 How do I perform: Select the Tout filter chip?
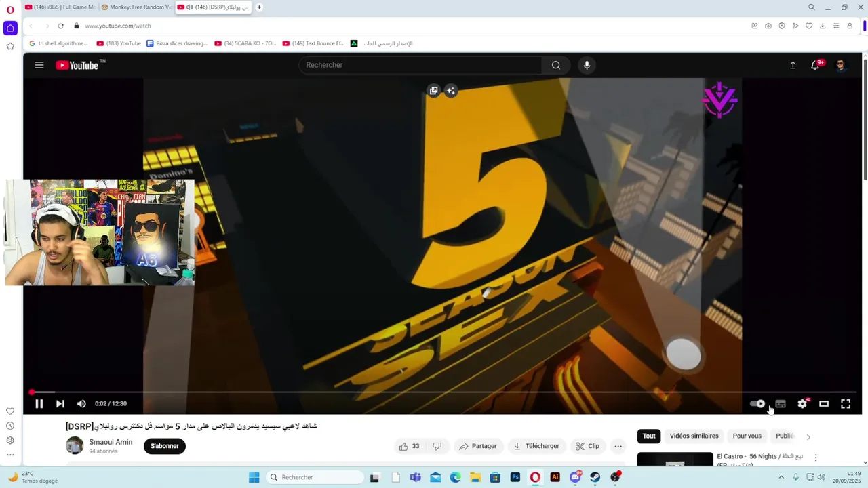[649, 436]
